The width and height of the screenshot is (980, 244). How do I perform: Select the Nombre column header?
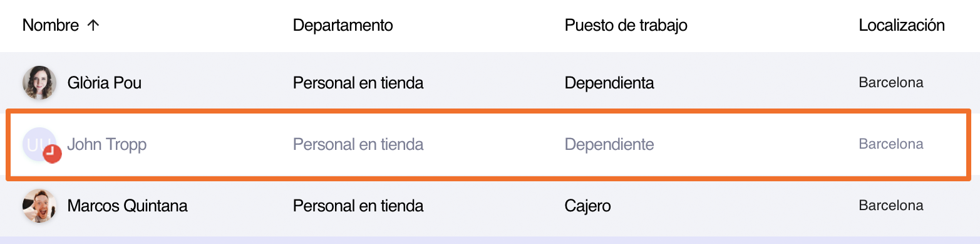coord(51,26)
